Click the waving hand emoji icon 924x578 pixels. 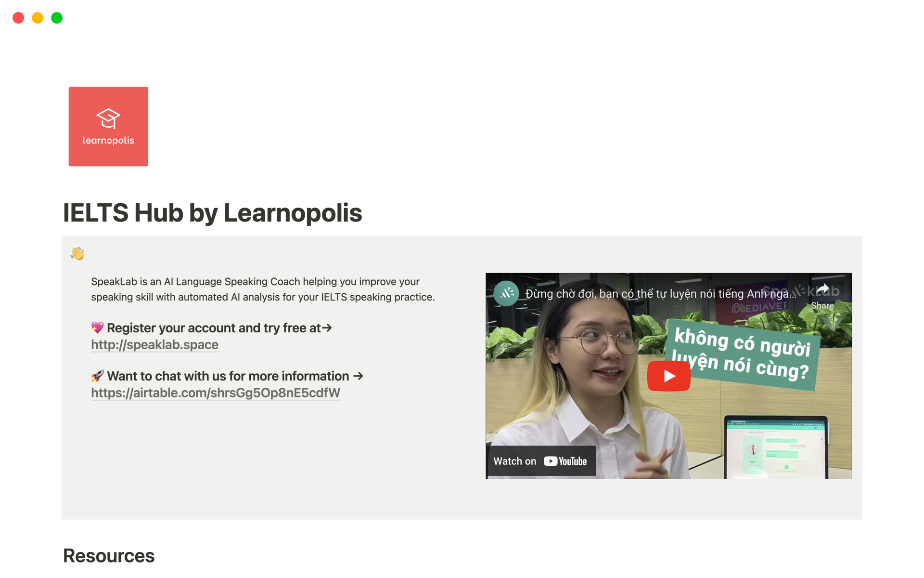click(77, 253)
